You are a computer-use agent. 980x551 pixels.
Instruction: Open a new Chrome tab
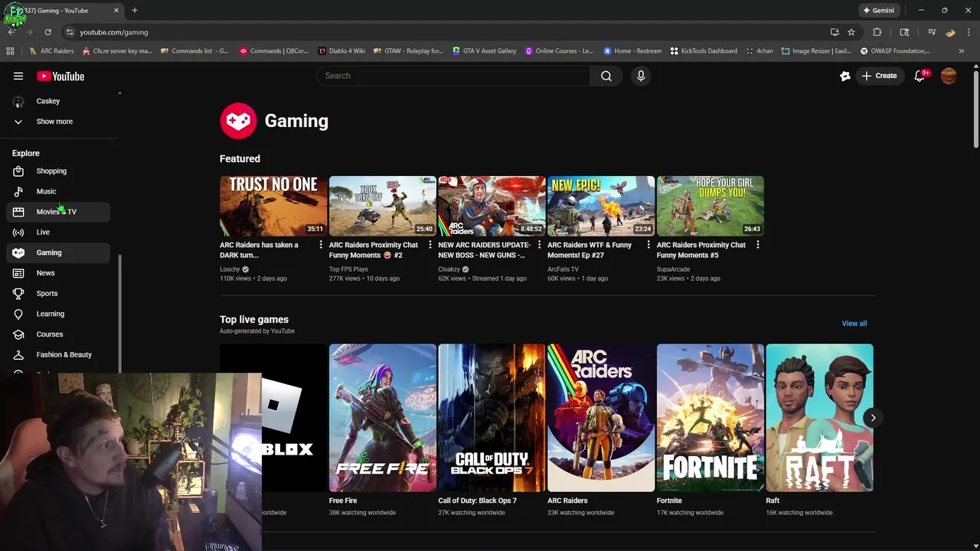[x=134, y=11]
